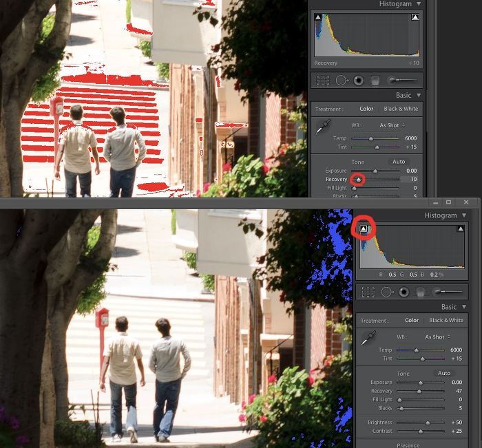Click Tint value +15 in upper panel
Viewport: 482px width, 448px height.
(411, 147)
